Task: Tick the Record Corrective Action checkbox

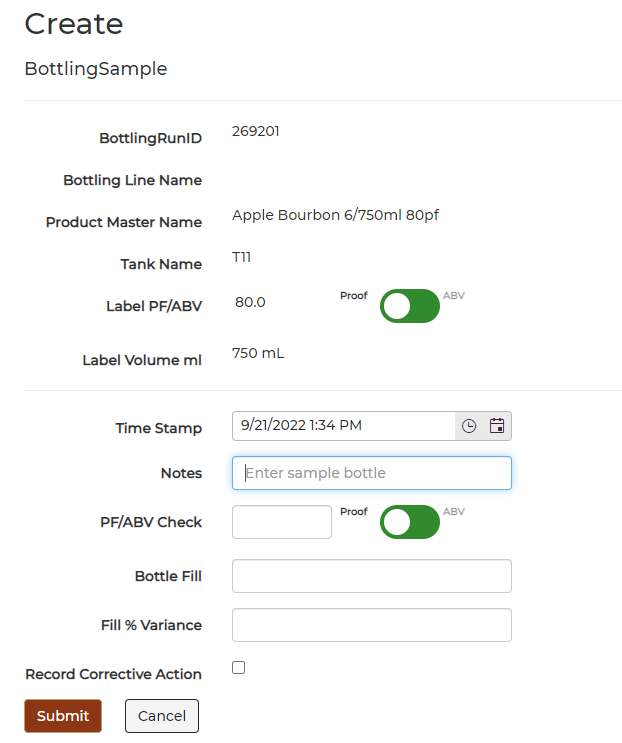Action: point(238,668)
